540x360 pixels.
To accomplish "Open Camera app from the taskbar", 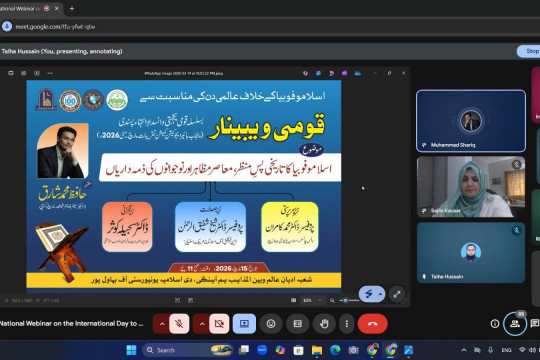I will tap(353, 350).
